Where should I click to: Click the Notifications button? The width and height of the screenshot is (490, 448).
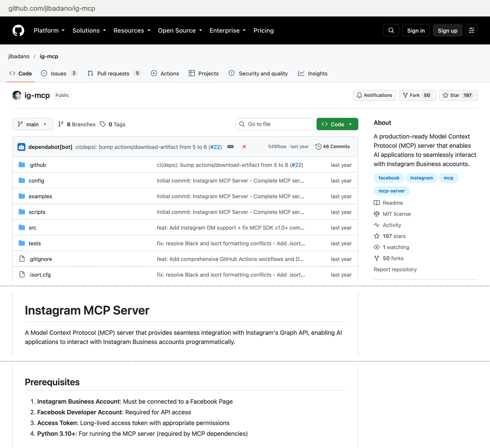pyautogui.click(x=374, y=95)
